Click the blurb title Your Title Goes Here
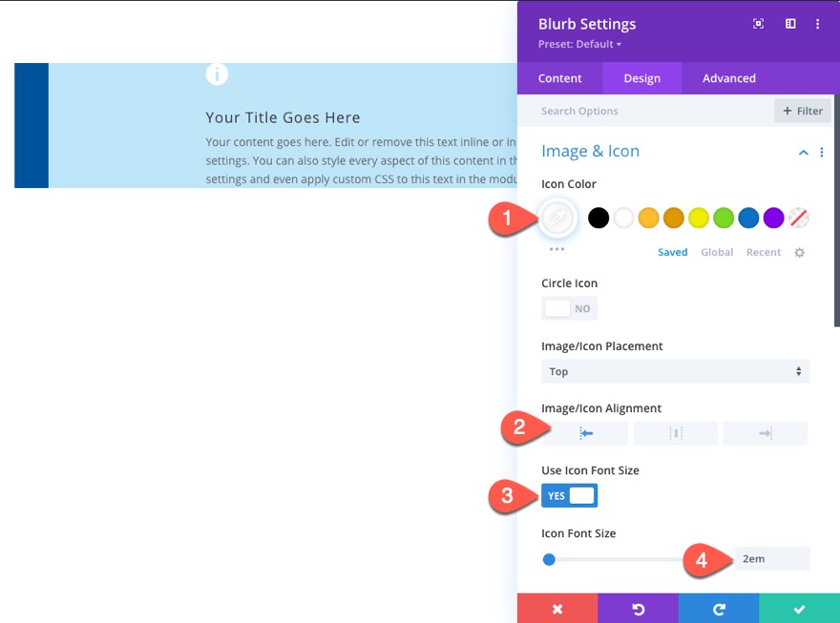This screenshot has height=623, width=840. [283, 117]
